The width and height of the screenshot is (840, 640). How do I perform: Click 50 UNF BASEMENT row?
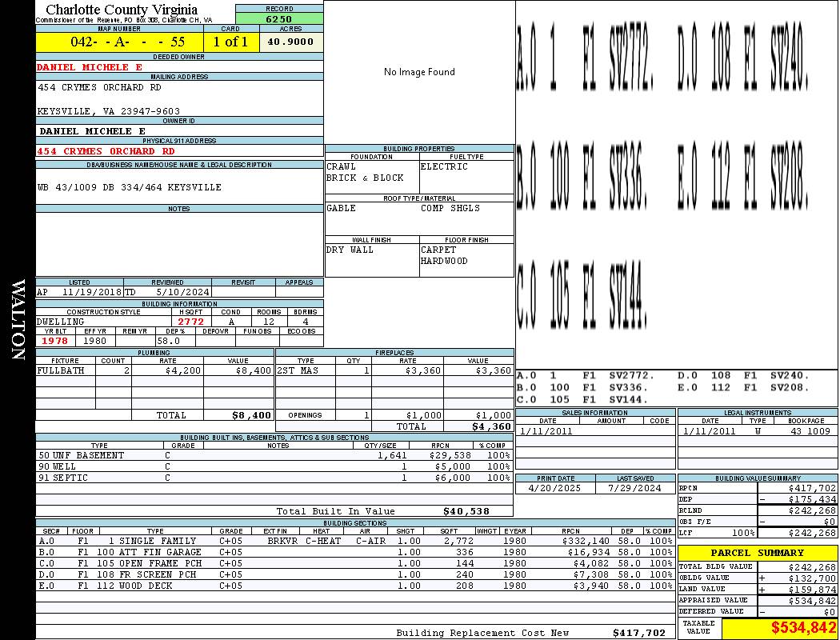274,456
